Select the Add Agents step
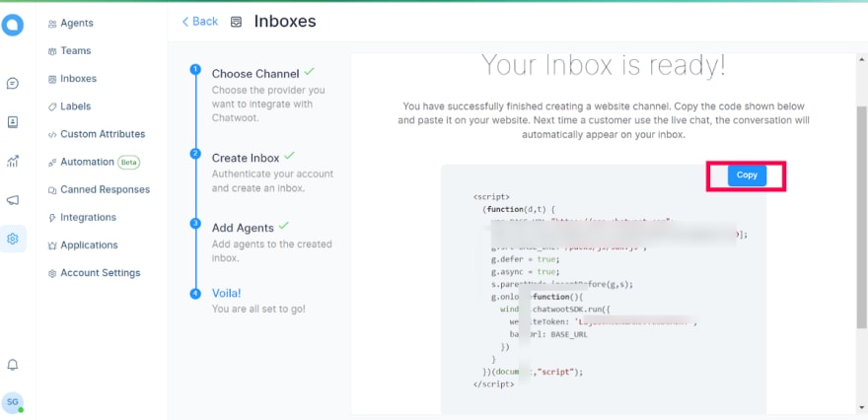The image size is (868, 420). pyautogui.click(x=243, y=228)
